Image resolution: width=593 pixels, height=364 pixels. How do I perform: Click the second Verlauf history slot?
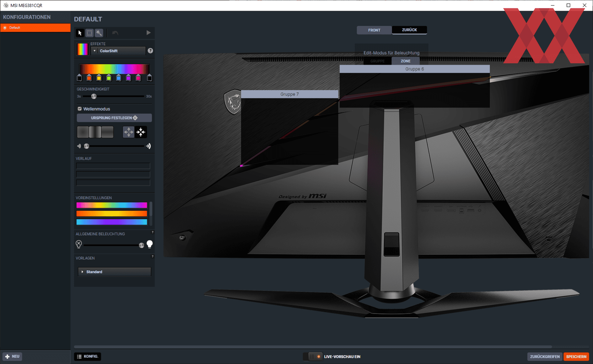113,174
